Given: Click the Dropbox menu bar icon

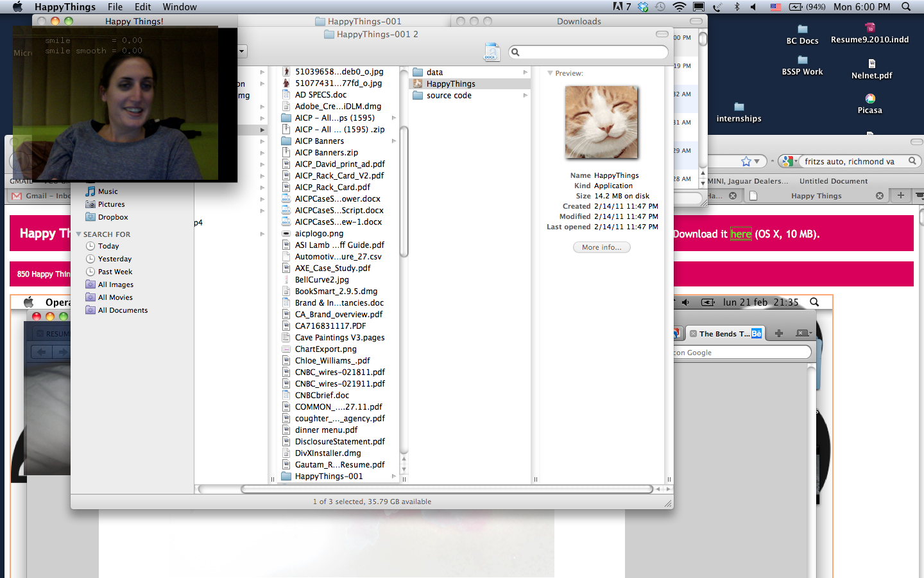Looking at the screenshot, I should click(643, 7).
